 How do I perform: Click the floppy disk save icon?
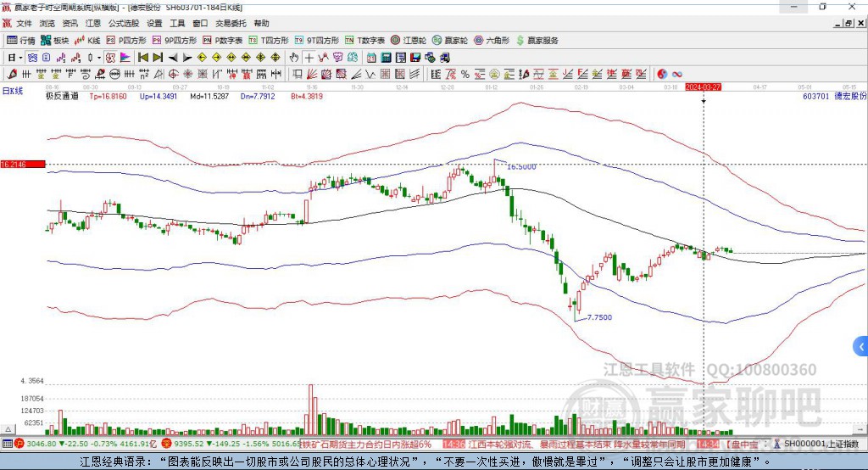(x=415, y=58)
